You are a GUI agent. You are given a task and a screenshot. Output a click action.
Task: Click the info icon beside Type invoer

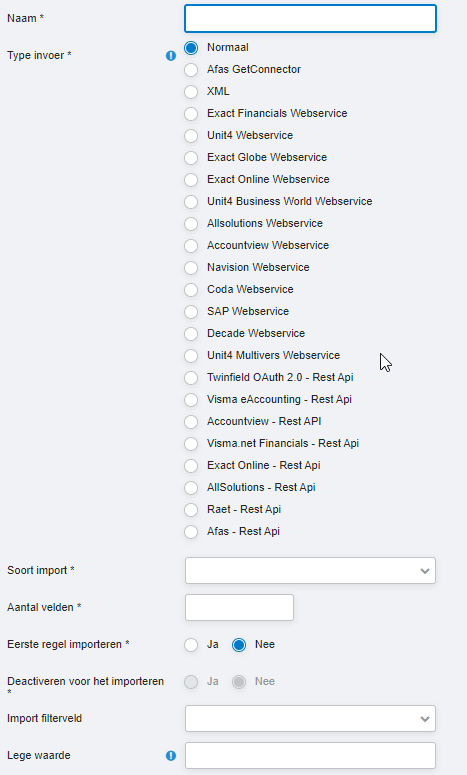tap(171, 55)
